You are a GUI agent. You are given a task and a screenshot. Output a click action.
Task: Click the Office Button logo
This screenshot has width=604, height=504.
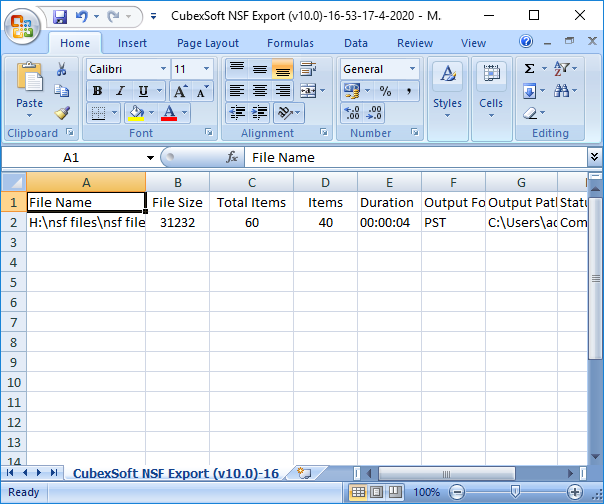22,24
